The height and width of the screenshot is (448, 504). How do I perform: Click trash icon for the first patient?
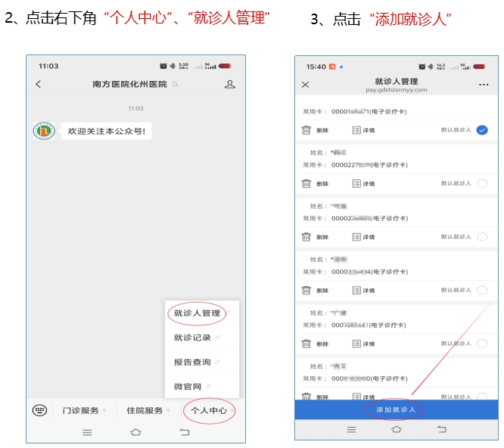coord(306,130)
